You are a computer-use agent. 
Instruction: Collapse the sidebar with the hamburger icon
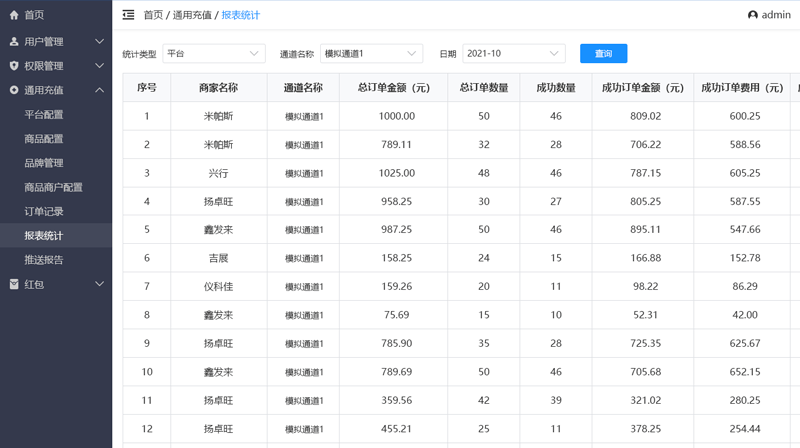pyautogui.click(x=128, y=15)
